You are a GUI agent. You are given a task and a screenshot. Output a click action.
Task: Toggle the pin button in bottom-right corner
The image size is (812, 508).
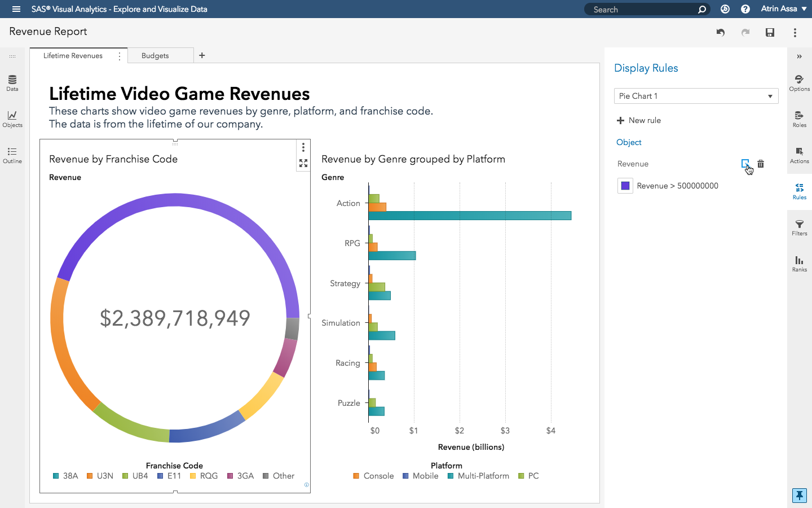(x=799, y=495)
